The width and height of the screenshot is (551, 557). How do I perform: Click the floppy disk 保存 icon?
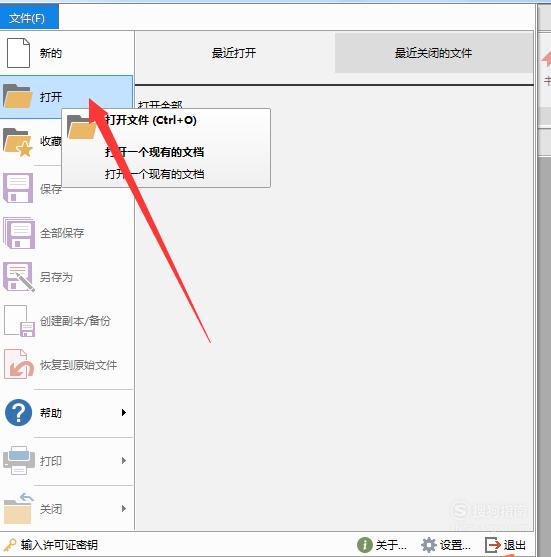click(x=18, y=188)
